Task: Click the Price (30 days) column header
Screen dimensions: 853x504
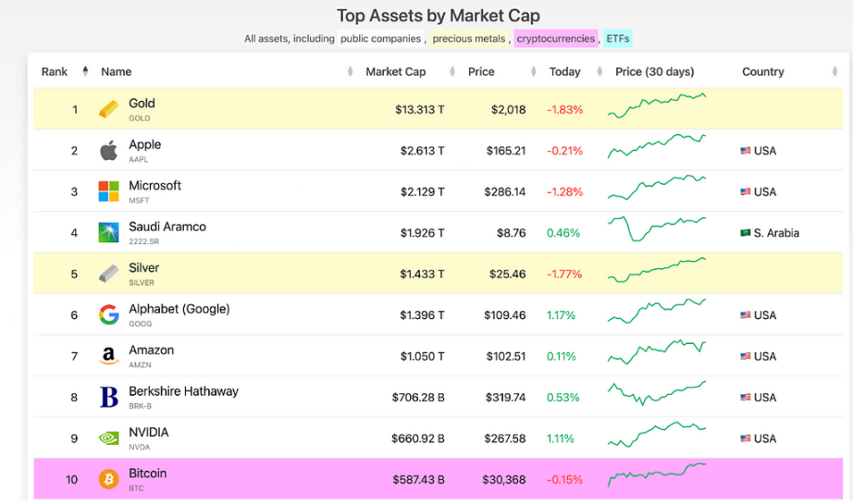Action: point(654,72)
